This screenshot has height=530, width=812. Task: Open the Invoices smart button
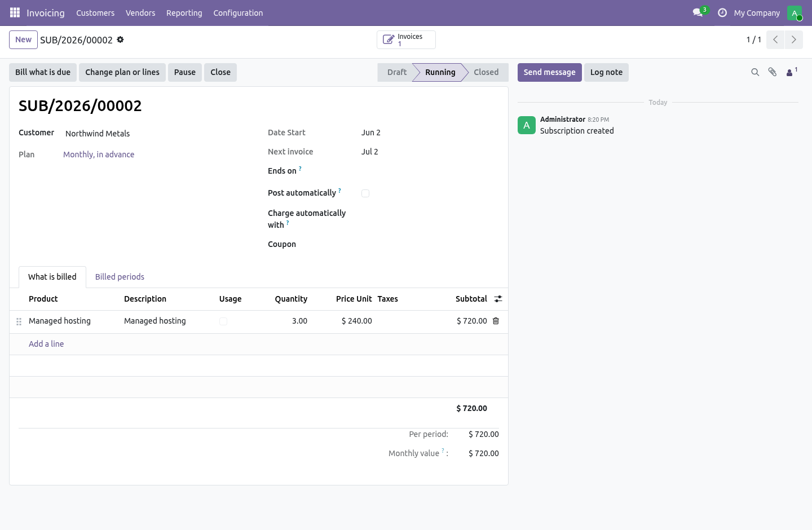pos(406,39)
